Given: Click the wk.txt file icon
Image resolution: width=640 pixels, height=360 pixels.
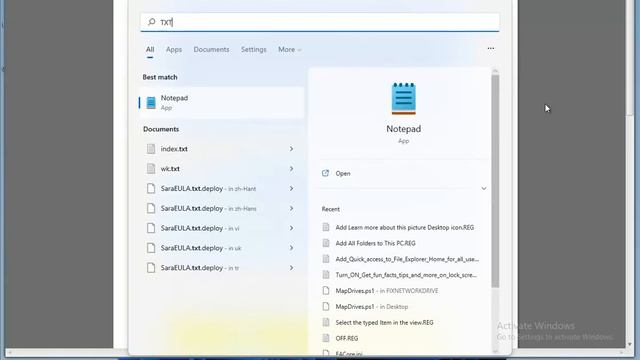Looking at the screenshot, I should pyautogui.click(x=151, y=169).
